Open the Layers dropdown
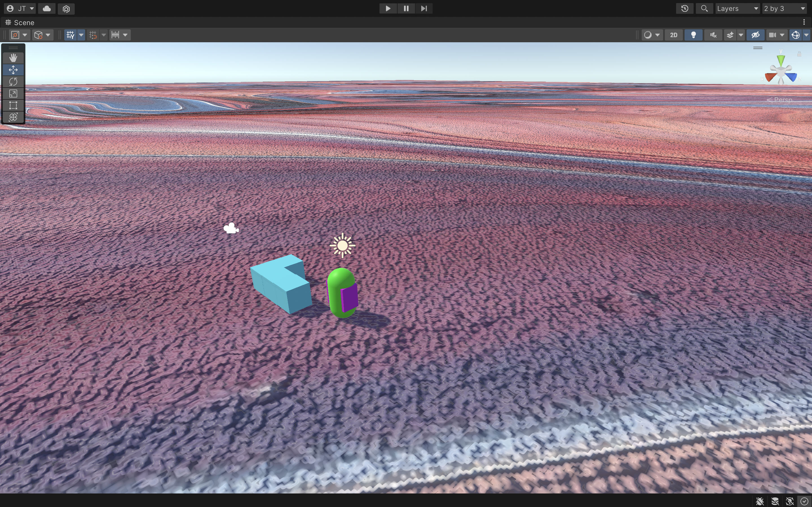Viewport: 812px width, 507px height. (x=737, y=8)
